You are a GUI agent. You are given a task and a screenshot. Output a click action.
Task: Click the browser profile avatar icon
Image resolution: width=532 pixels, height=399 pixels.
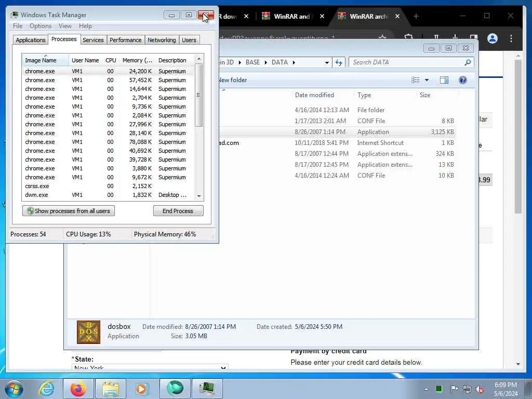pyautogui.click(x=493, y=38)
